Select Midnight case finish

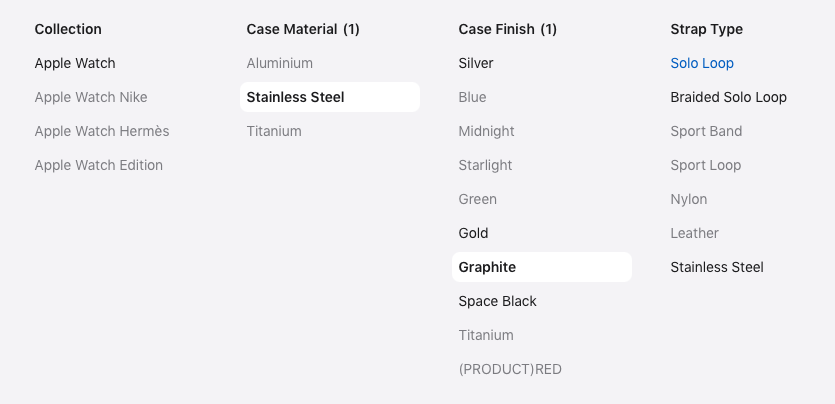click(487, 131)
